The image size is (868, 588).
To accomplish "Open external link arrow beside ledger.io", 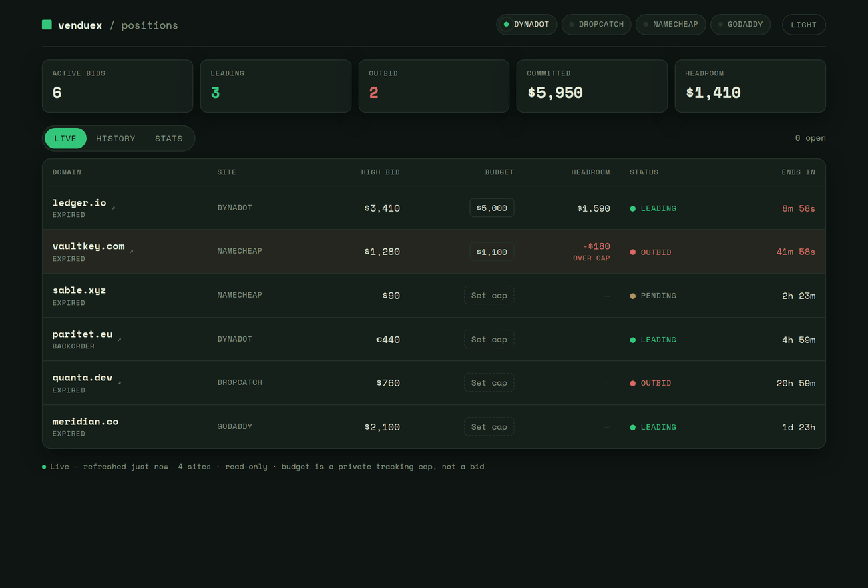I will pyautogui.click(x=113, y=208).
